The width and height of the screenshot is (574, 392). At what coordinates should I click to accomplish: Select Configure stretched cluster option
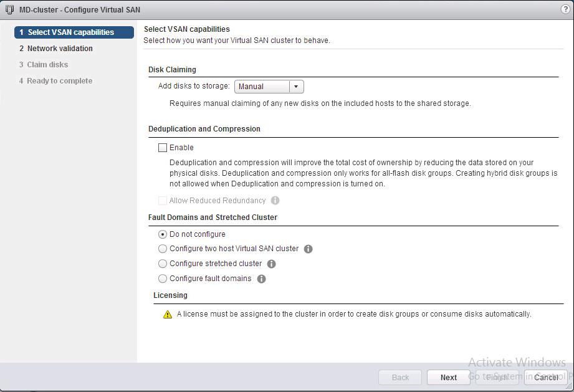[163, 264]
